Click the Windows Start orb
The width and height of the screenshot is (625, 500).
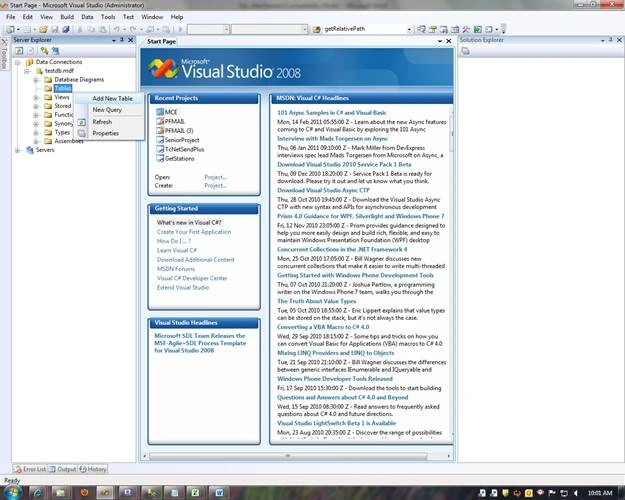coord(12,492)
